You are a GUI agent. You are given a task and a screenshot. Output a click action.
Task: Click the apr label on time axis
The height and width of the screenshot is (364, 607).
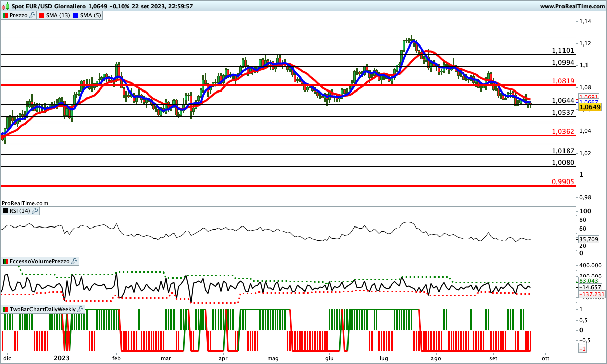point(223,358)
